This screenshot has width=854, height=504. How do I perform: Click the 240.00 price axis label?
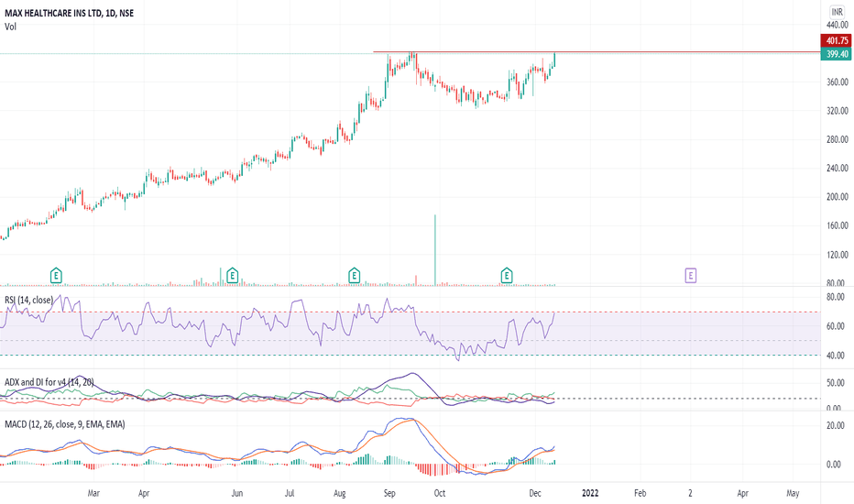(838, 169)
